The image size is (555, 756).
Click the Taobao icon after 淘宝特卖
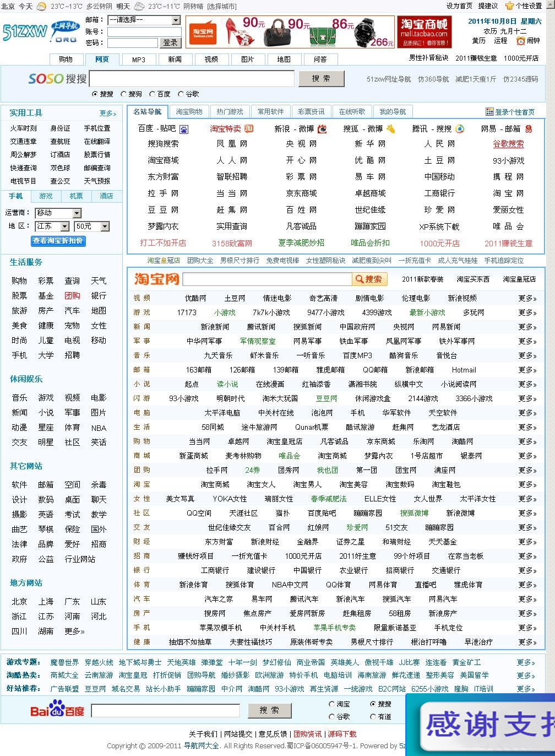[x=249, y=128]
